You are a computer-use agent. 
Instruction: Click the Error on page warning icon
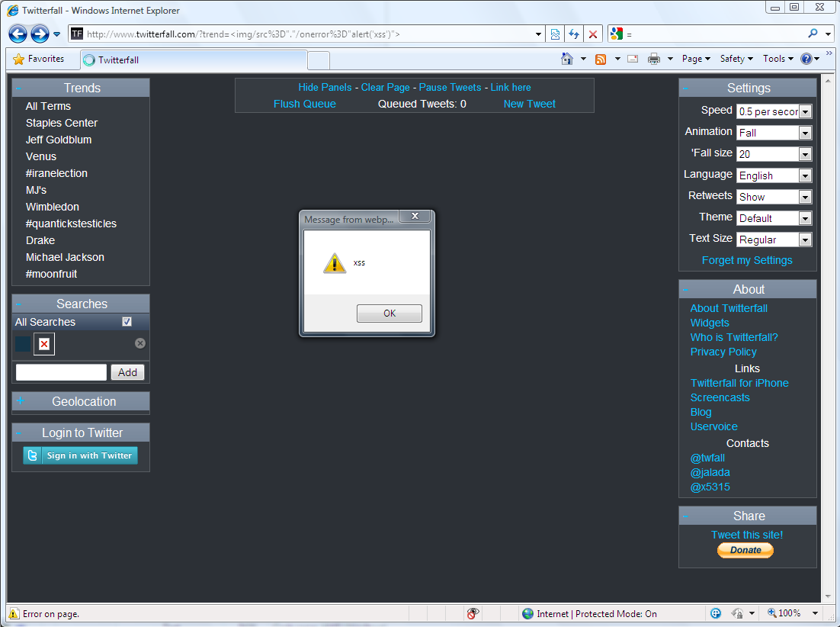(14, 613)
